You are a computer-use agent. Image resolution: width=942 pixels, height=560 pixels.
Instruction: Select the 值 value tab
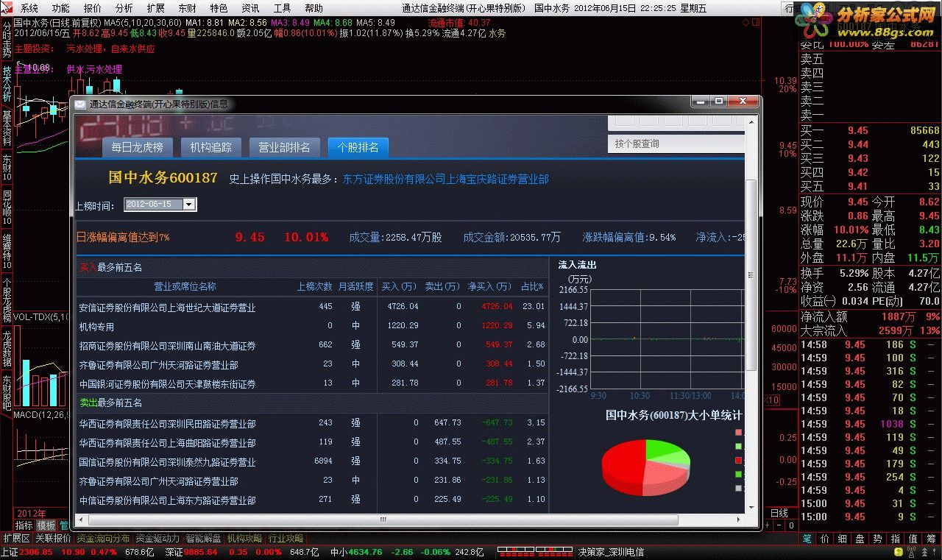tap(913, 539)
